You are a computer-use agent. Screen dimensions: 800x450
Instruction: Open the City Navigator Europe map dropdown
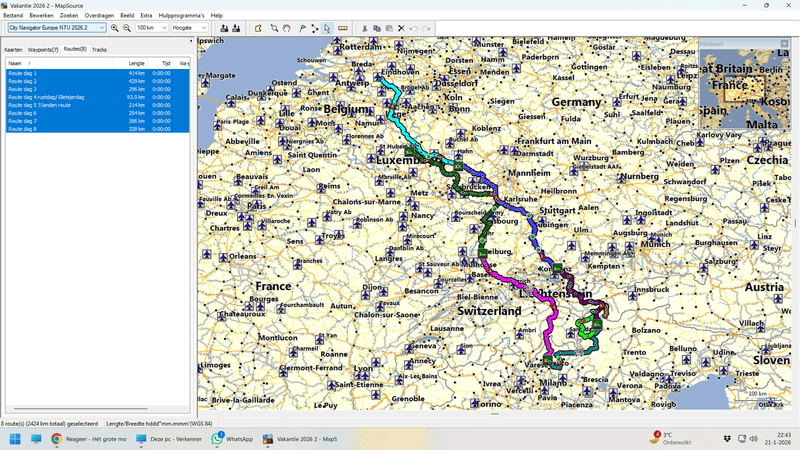[x=57, y=28]
